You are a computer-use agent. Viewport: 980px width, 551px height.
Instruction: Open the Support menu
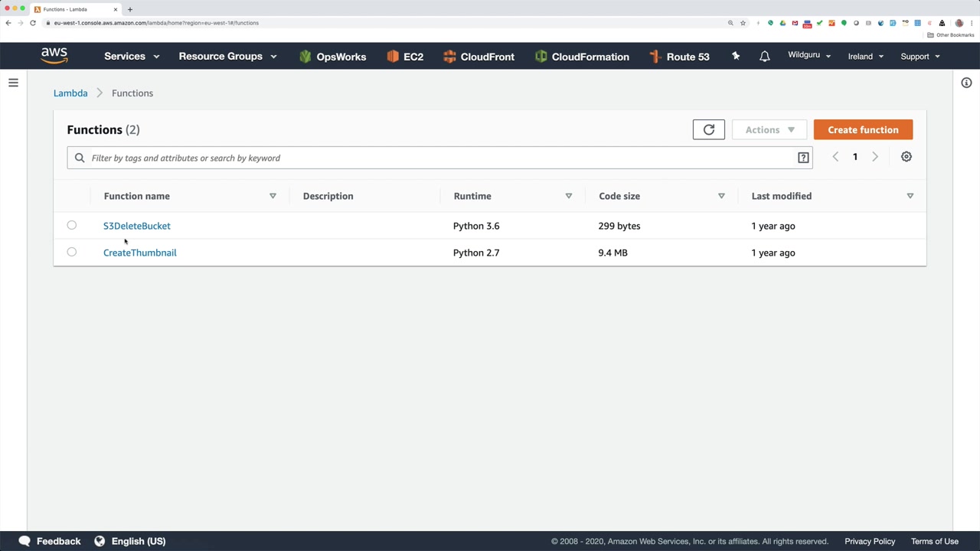click(x=920, y=57)
